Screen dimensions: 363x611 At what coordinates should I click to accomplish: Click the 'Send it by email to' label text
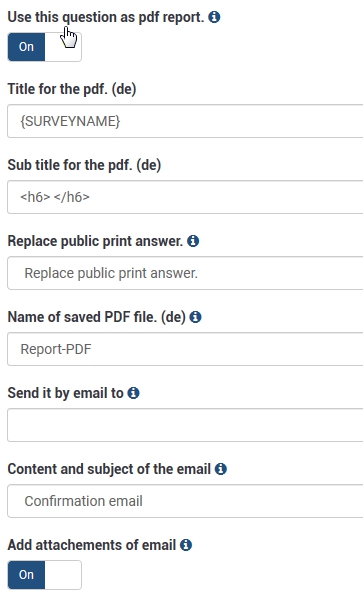tap(65, 393)
